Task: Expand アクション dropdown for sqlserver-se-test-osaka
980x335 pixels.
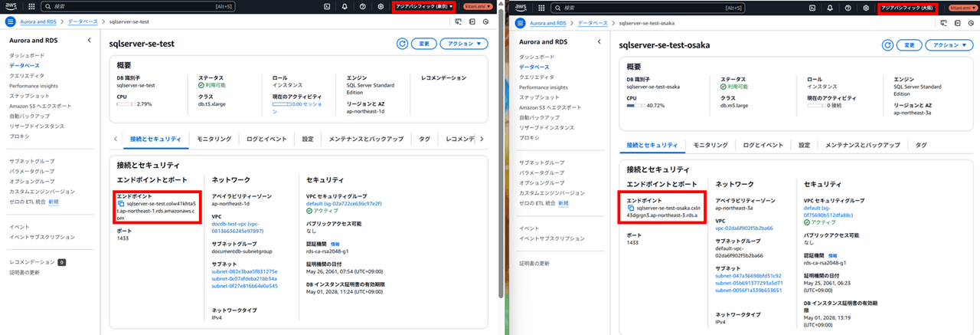Action: click(x=950, y=45)
